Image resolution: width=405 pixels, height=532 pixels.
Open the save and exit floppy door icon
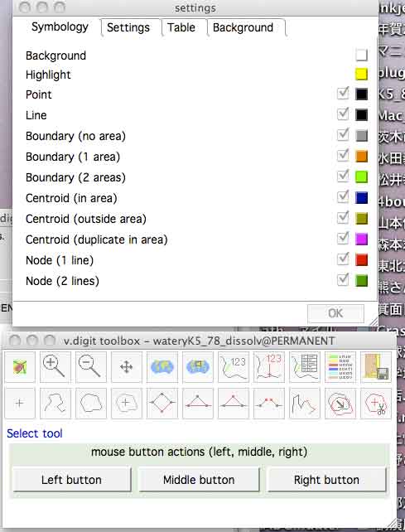(376, 367)
